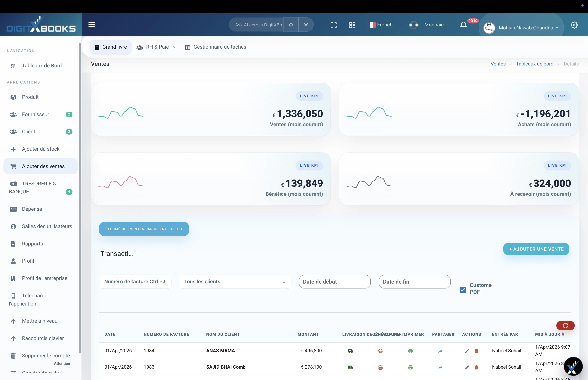
Task: Click the delivery truck icon for SAJID BHAI Comb
Action: tap(351, 367)
